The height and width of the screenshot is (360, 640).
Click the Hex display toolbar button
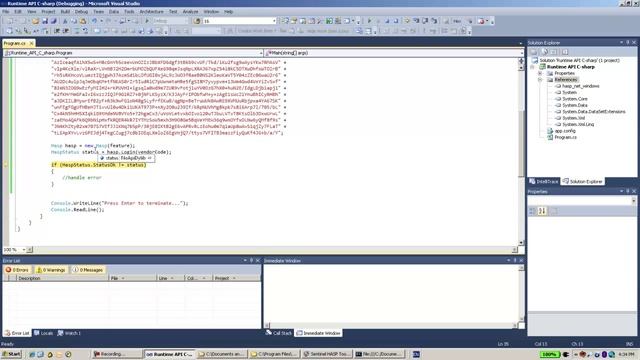[457, 21]
